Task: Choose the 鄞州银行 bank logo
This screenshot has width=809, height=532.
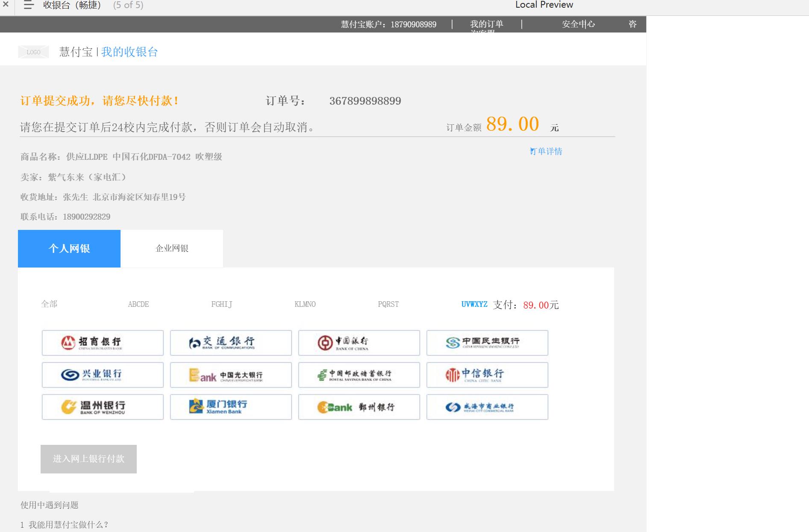Action: (x=359, y=407)
